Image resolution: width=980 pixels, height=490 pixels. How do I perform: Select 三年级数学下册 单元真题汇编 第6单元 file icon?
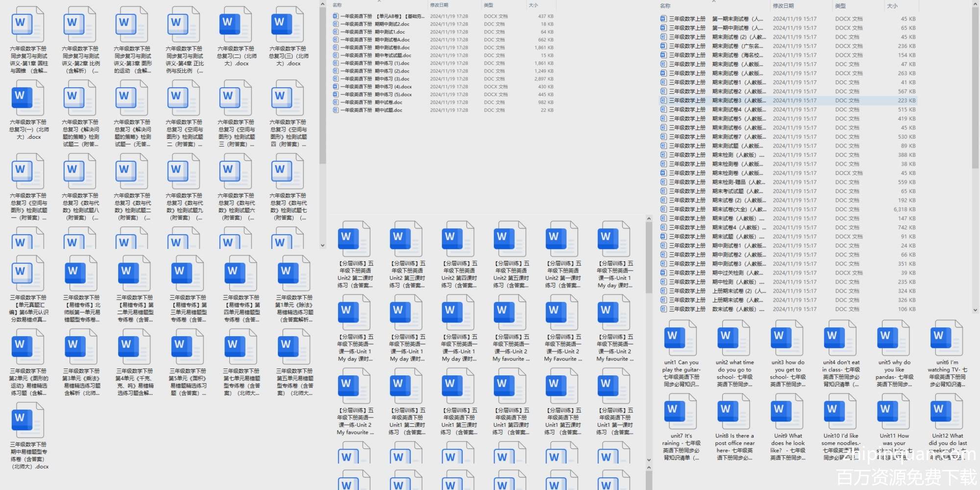(x=28, y=273)
